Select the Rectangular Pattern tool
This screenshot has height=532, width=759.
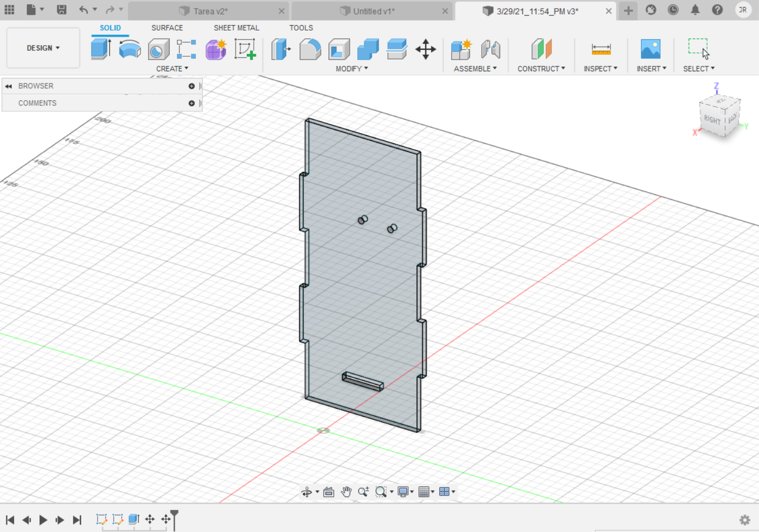coord(187,49)
